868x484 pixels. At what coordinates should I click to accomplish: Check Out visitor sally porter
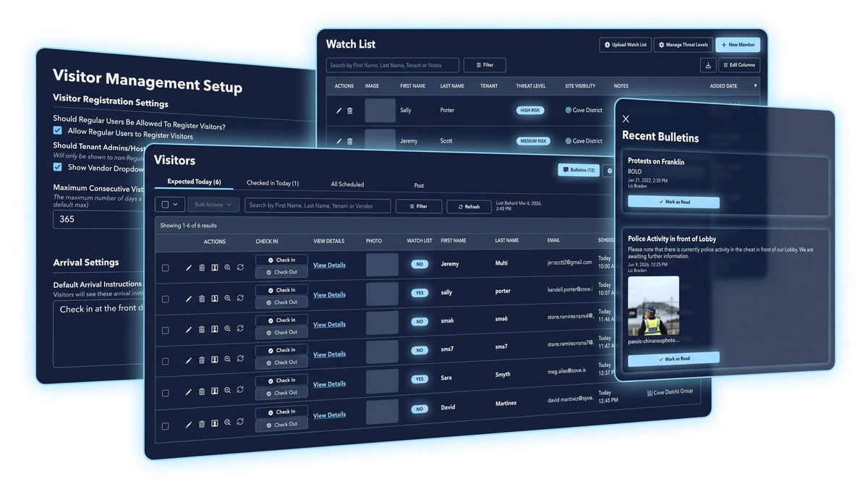[281, 302]
